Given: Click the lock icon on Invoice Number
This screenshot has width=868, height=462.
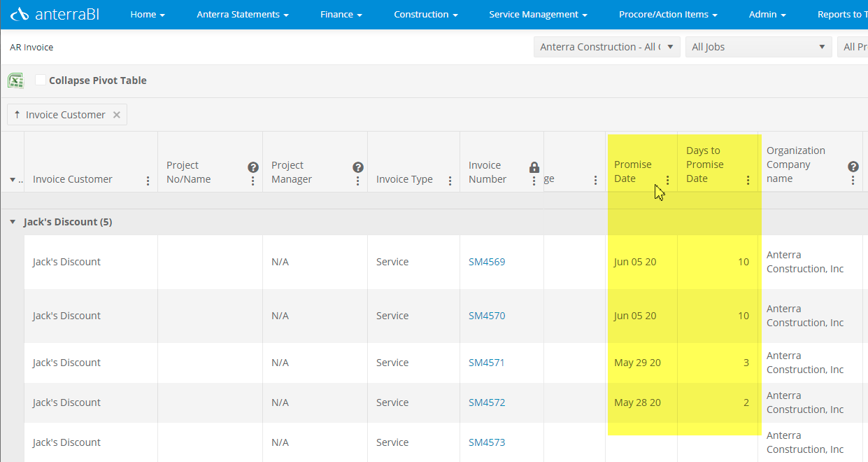Looking at the screenshot, I should click(534, 167).
